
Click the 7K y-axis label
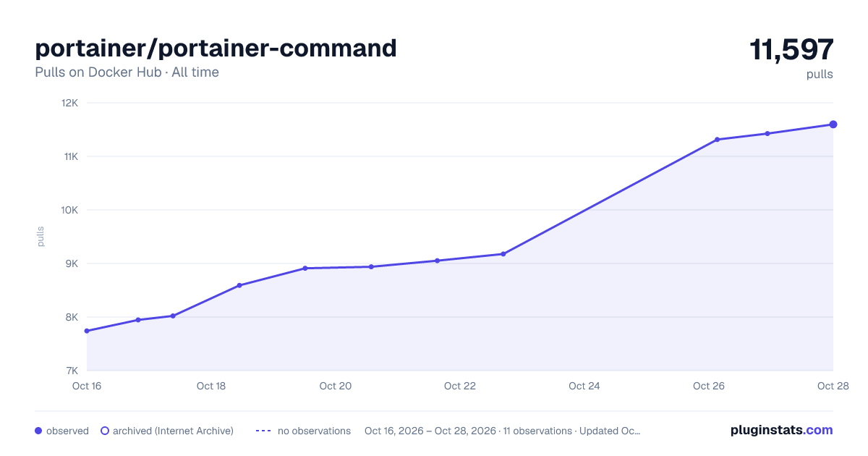tap(72, 371)
